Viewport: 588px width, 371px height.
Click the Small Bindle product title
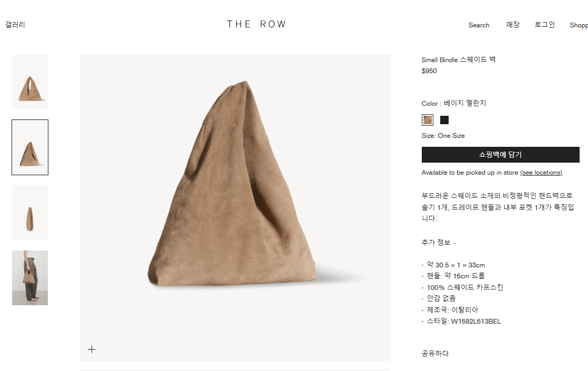[x=458, y=59]
